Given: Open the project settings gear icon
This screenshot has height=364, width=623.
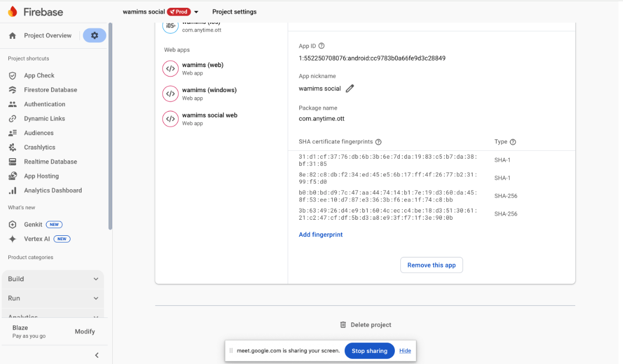Looking at the screenshot, I should click(94, 36).
